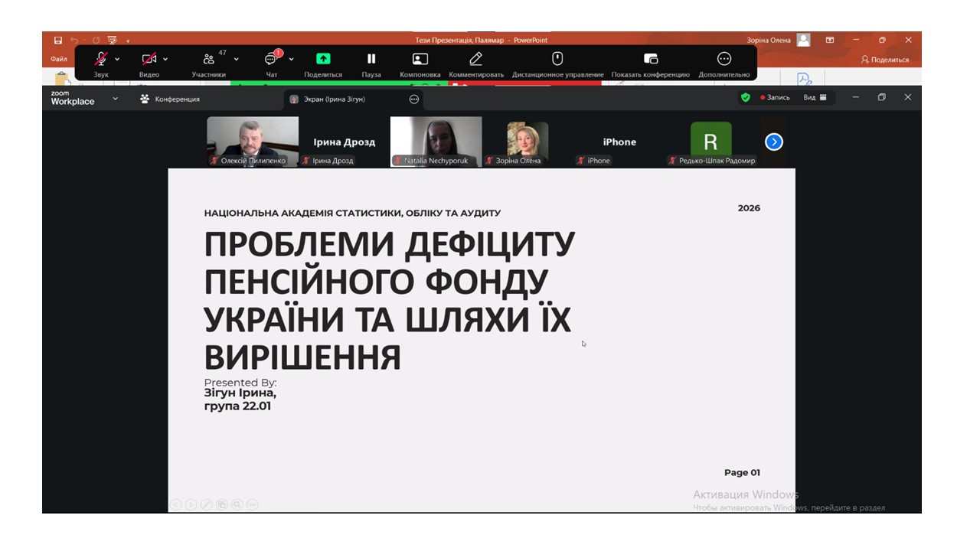Click the Вид view button
Viewport: 980px width, 551px height.
click(815, 98)
